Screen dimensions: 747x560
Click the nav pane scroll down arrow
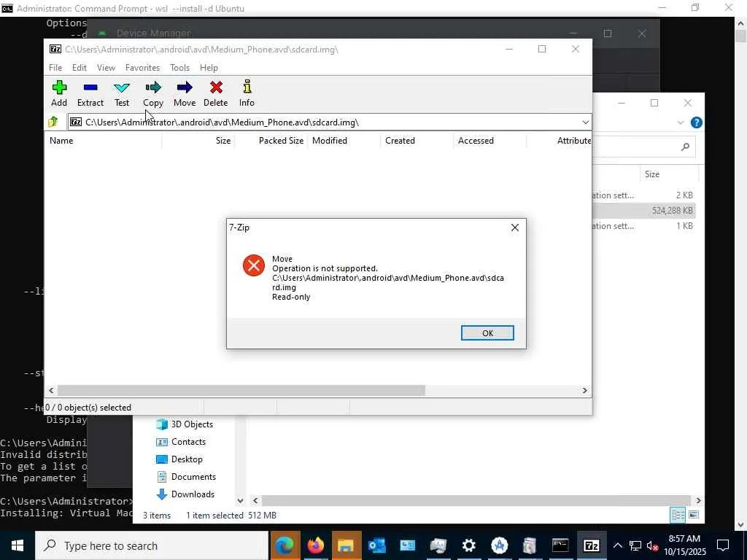pos(240,500)
